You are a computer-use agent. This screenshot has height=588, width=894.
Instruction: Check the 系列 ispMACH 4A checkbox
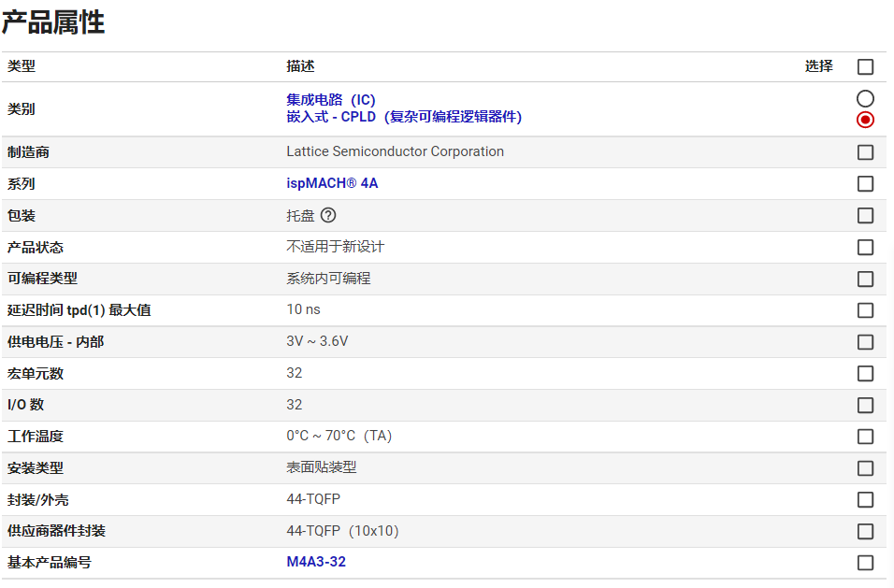865,184
